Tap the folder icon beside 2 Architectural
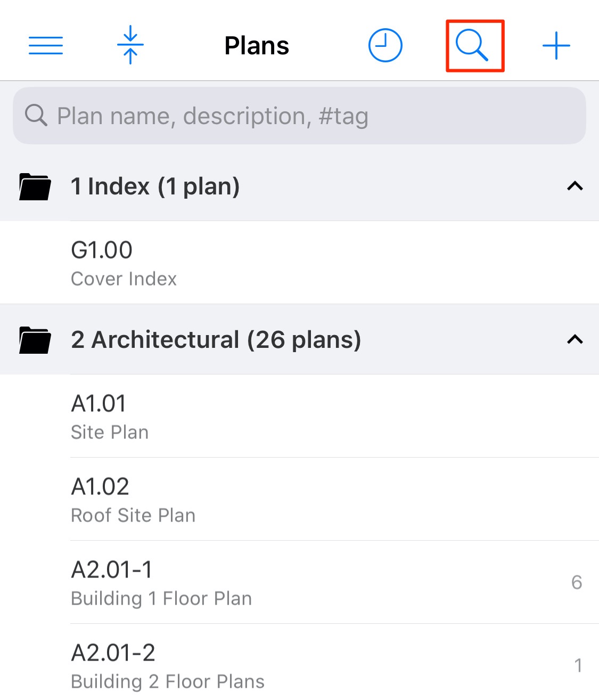The width and height of the screenshot is (599, 700). click(x=35, y=340)
